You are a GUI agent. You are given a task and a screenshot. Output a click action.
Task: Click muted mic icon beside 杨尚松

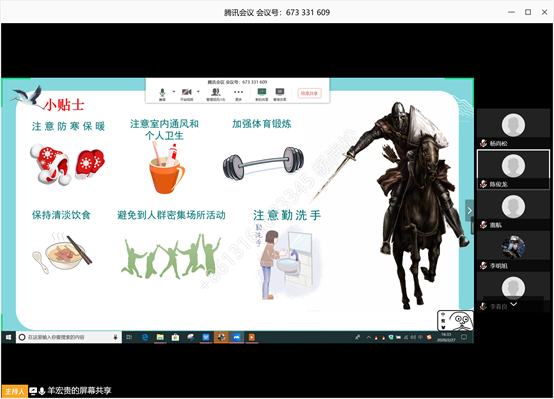click(x=483, y=143)
